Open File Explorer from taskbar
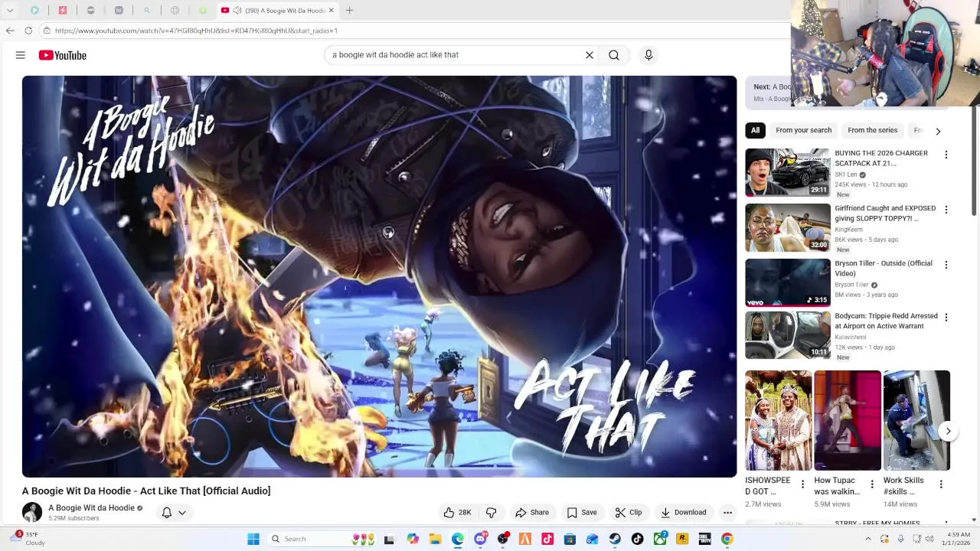This screenshot has height=551, width=980. (435, 539)
